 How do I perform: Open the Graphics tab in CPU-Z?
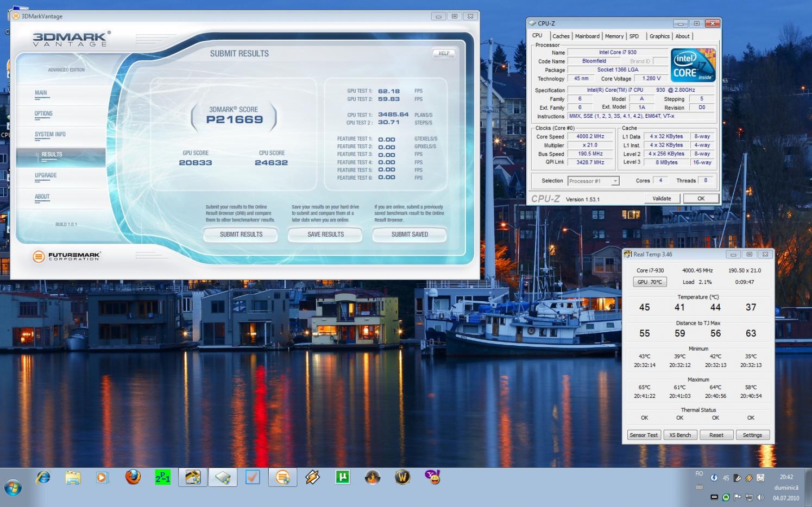coord(659,36)
